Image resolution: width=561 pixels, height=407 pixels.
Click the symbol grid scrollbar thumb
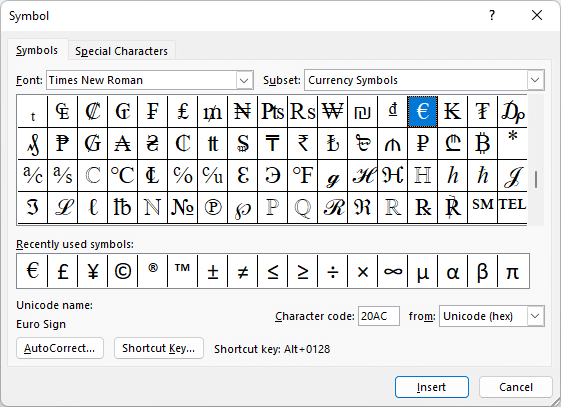pos(536,180)
